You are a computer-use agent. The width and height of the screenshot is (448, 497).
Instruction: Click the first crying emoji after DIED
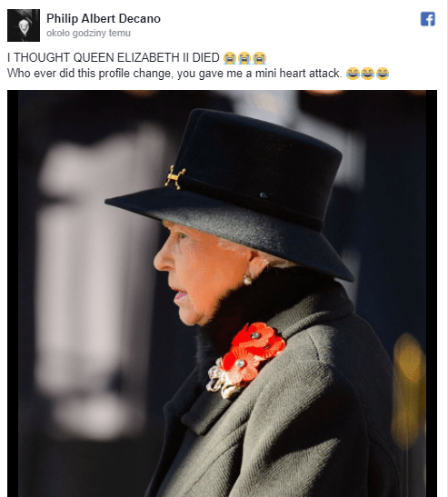coord(230,58)
